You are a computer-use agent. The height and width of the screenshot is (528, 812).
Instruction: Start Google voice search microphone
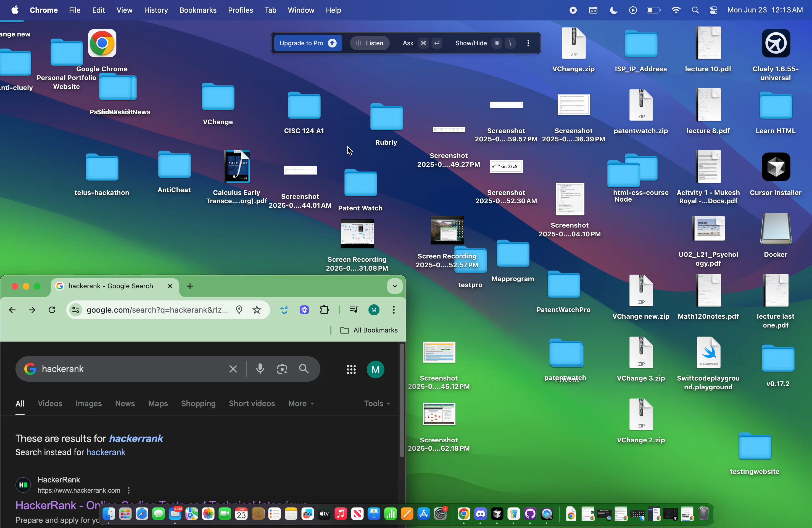click(260, 369)
